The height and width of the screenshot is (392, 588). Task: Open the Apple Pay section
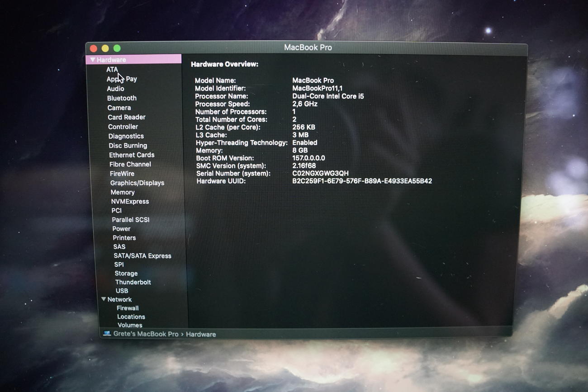click(x=122, y=79)
